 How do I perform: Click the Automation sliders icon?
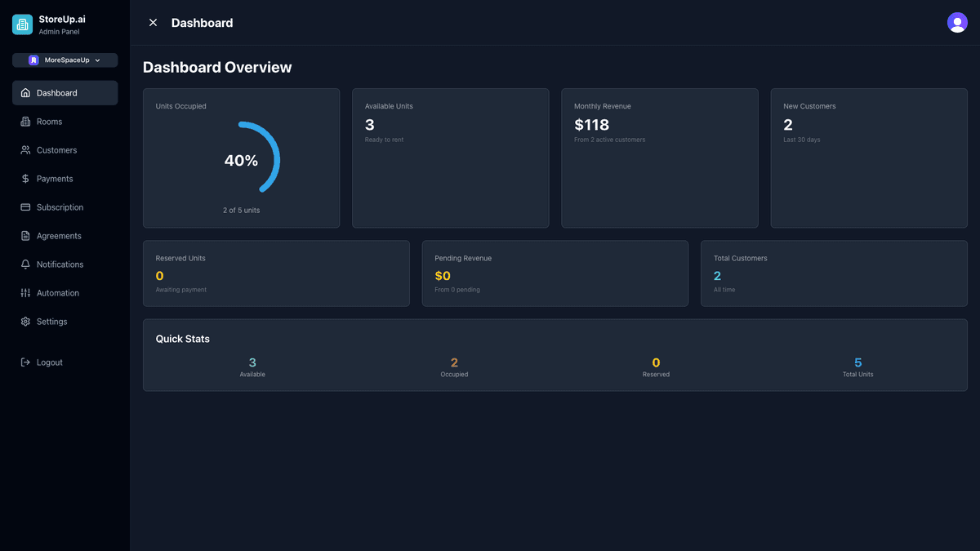click(x=25, y=292)
